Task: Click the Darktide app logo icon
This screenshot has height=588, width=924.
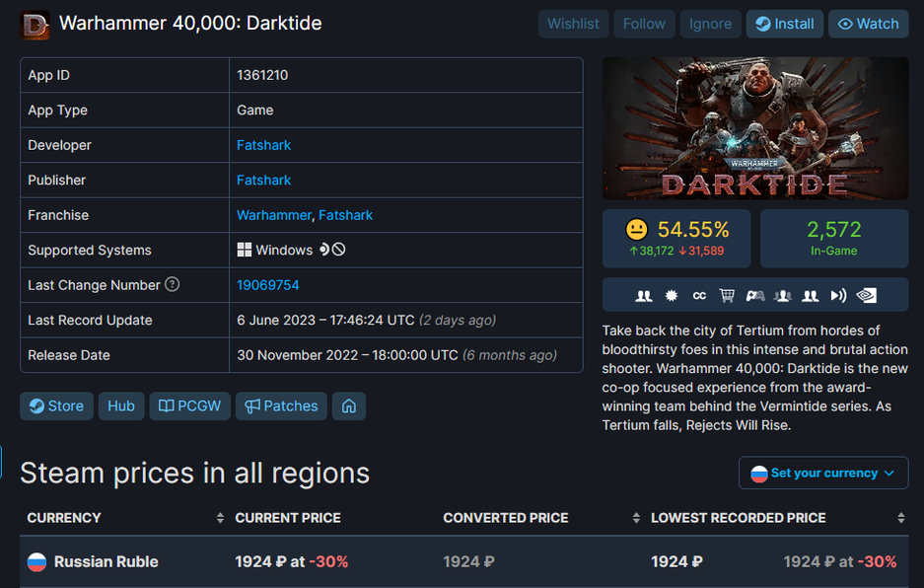Action: tap(35, 26)
